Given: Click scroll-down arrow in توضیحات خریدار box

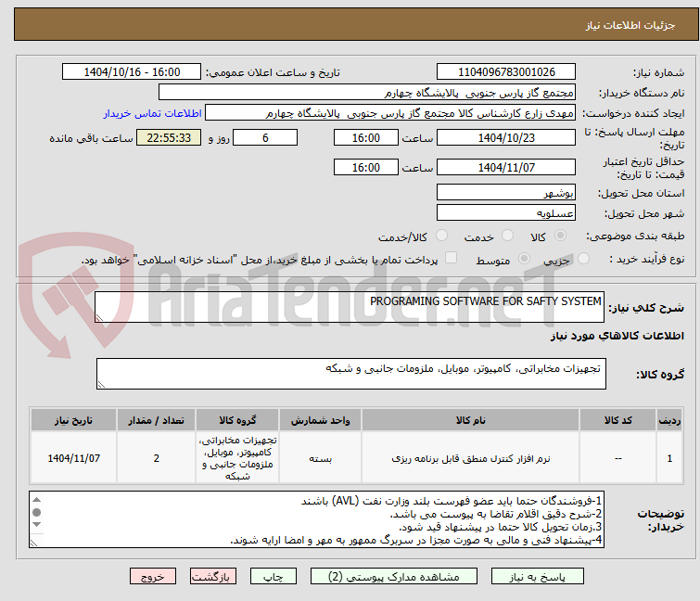Looking at the screenshot, I should point(36,525).
